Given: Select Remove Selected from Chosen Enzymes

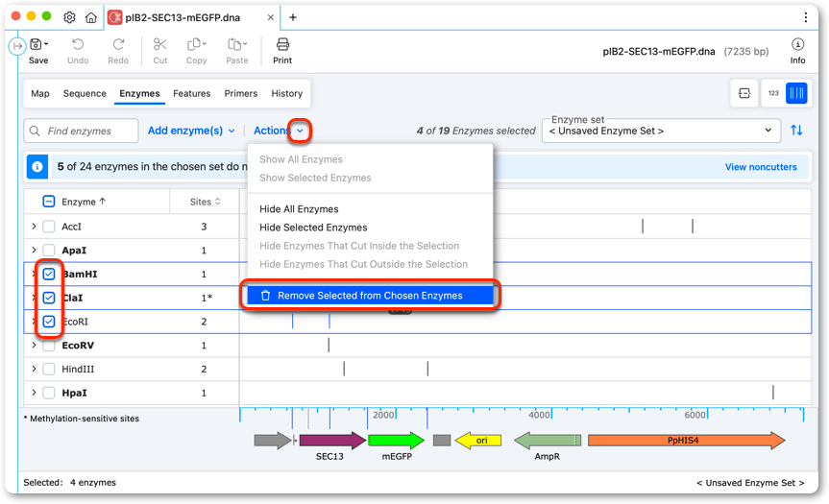Looking at the screenshot, I should (x=370, y=296).
